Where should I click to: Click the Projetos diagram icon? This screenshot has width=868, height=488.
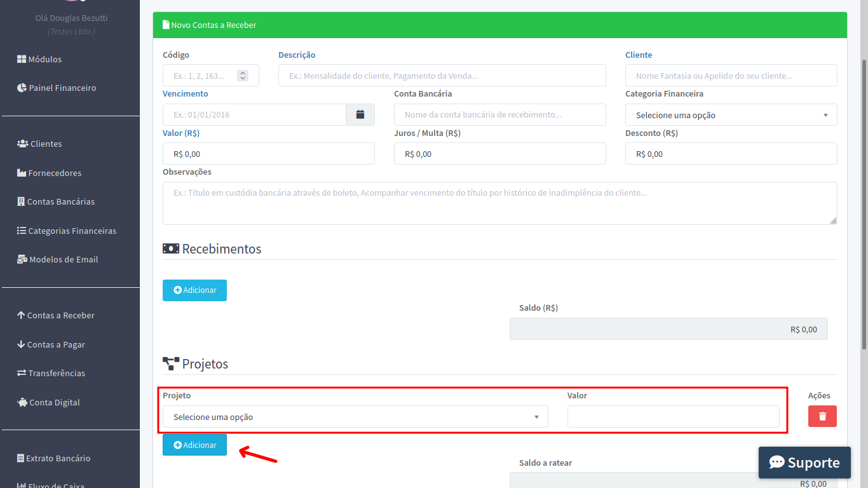(171, 363)
